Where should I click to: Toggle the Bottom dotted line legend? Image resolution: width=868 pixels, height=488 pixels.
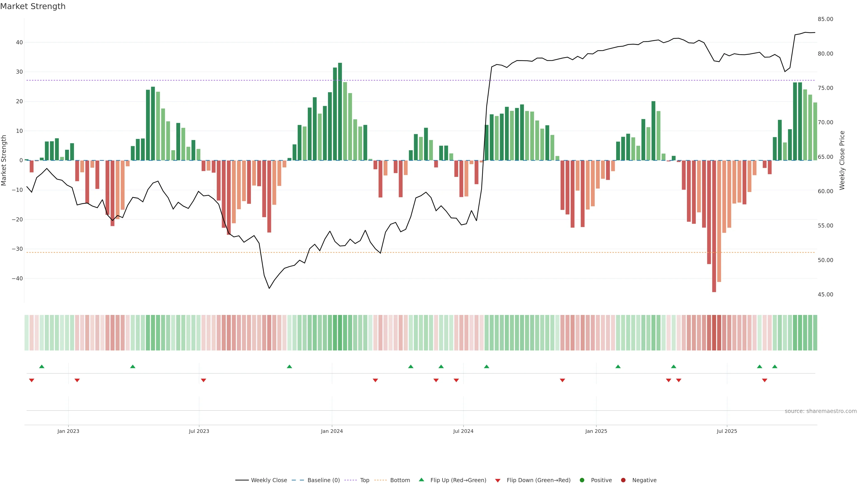click(x=380, y=480)
